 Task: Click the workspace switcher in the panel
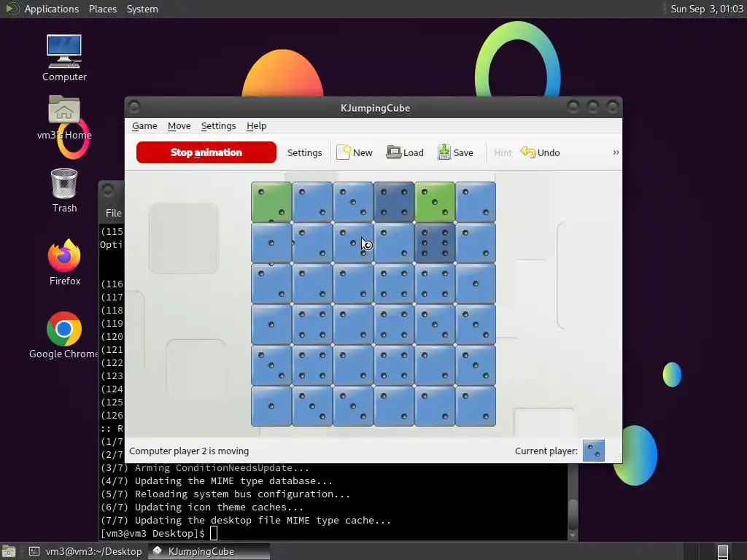pos(723,551)
